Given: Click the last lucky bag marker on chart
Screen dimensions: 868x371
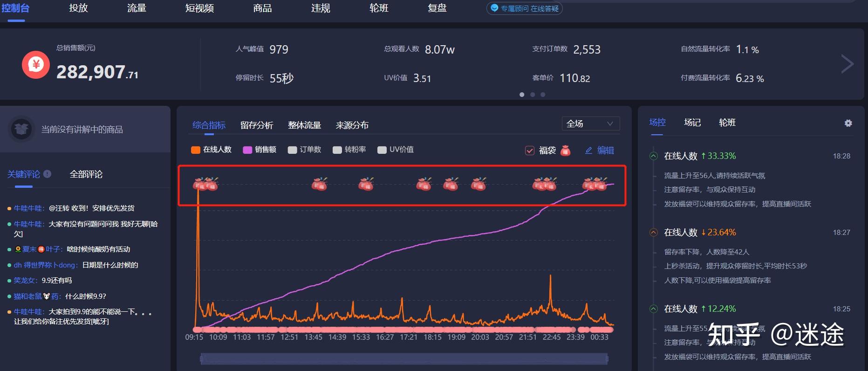Looking at the screenshot, I should point(601,184).
